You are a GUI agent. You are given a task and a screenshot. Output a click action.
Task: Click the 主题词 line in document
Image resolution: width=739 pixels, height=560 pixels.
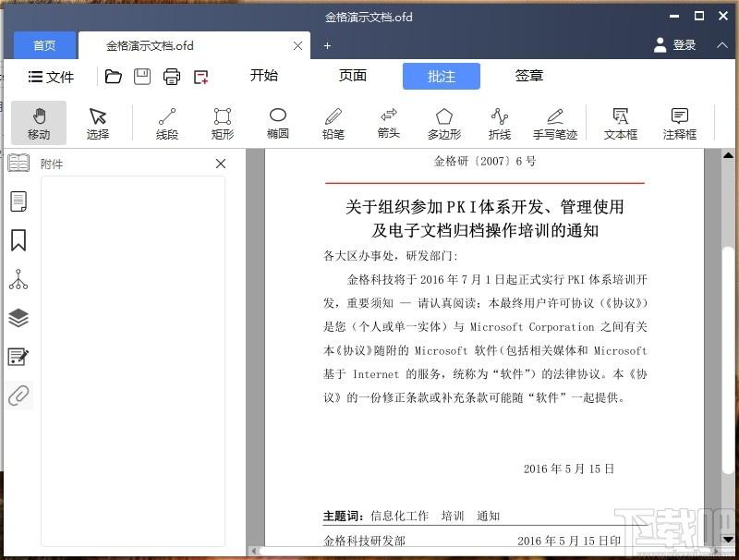pos(411,516)
